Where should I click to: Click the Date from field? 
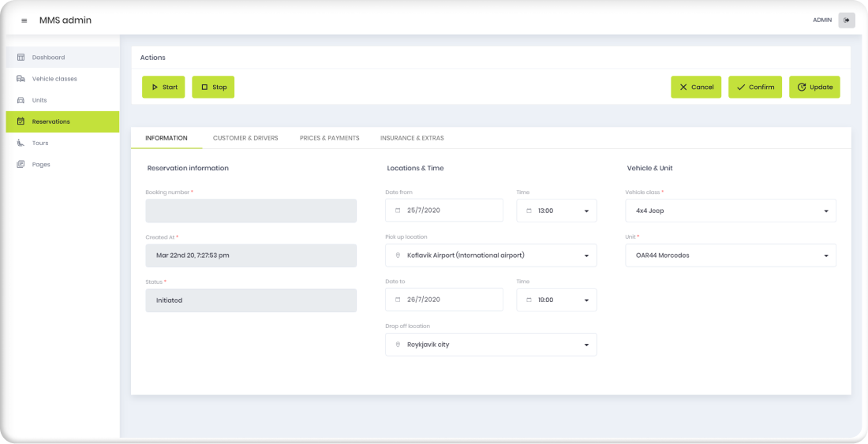tap(444, 211)
